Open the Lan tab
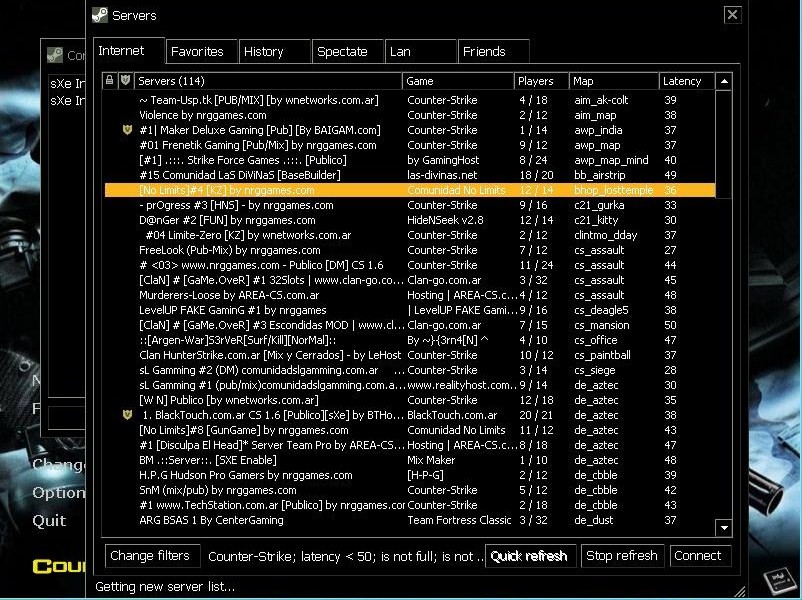802x600 pixels. pyautogui.click(x=421, y=52)
